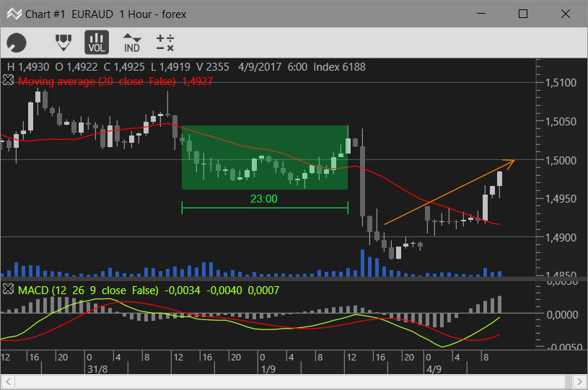Click the 23:00 time measurement label
The height and width of the screenshot is (390, 588).
(x=263, y=199)
